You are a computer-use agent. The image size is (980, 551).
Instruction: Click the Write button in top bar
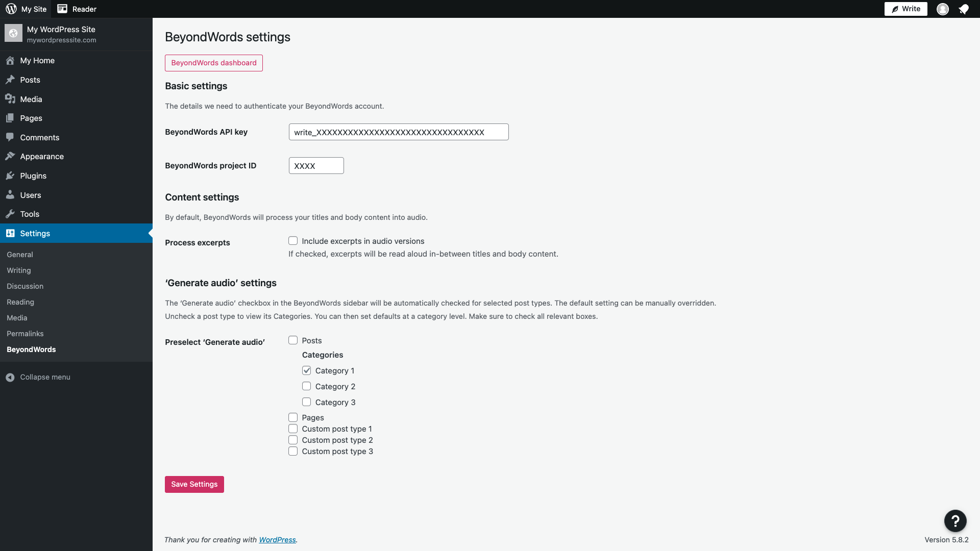point(905,9)
